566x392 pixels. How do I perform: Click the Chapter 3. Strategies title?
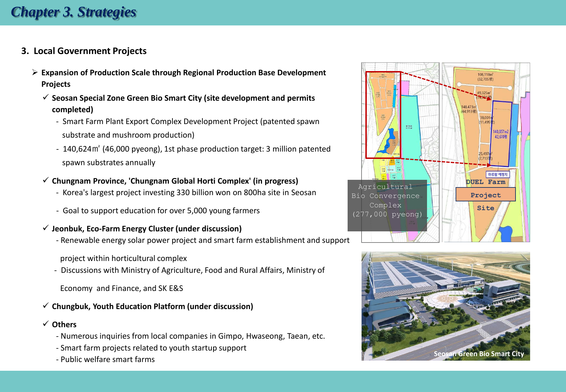[73, 12]
